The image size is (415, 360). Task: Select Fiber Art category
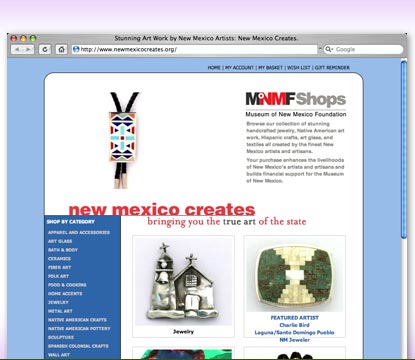pos(60,267)
